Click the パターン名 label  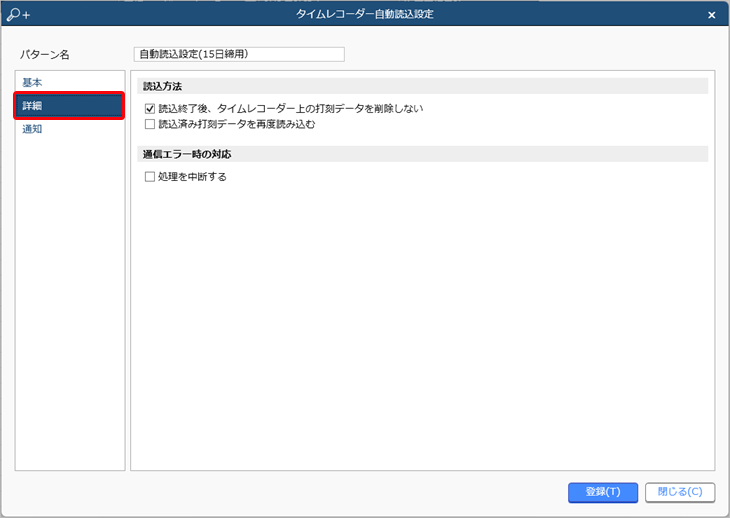click(45, 55)
